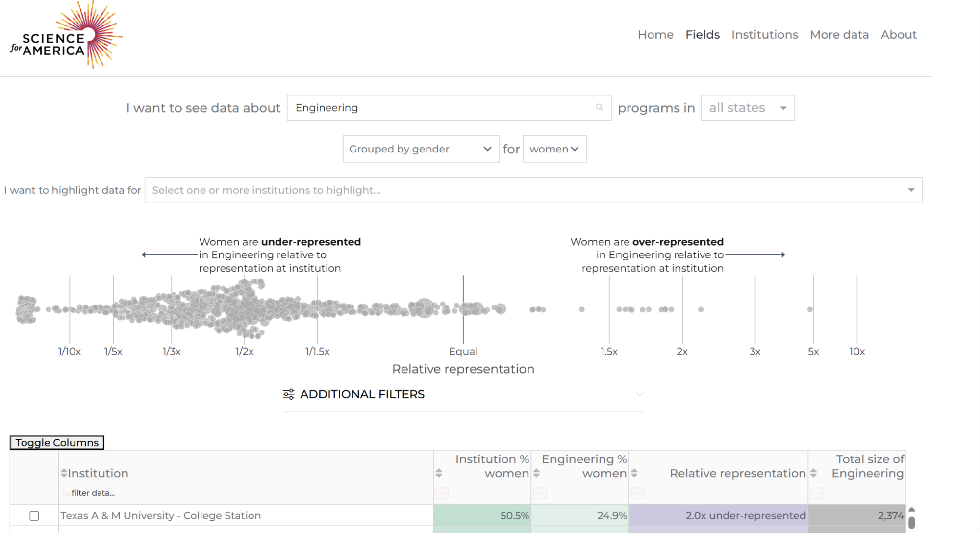Click the Aa filter icon under Relative representation

pyautogui.click(x=638, y=493)
